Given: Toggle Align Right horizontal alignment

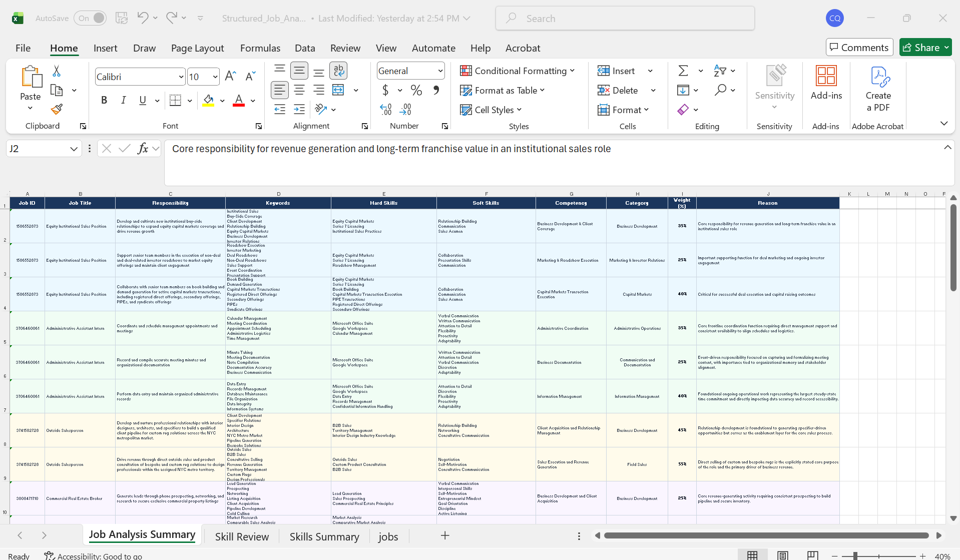Looking at the screenshot, I should tap(319, 90).
